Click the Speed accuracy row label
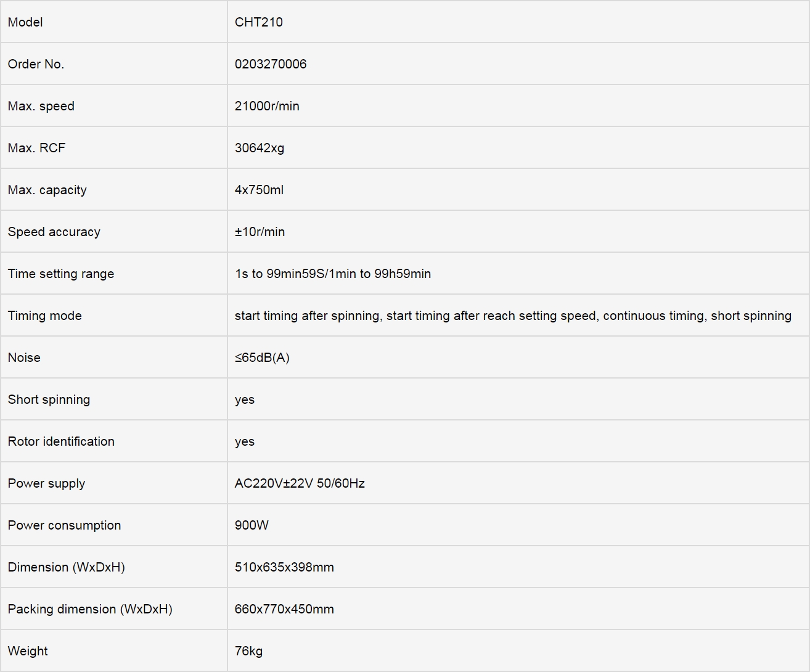This screenshot has width=810, height=672. (x=54, y=232)
